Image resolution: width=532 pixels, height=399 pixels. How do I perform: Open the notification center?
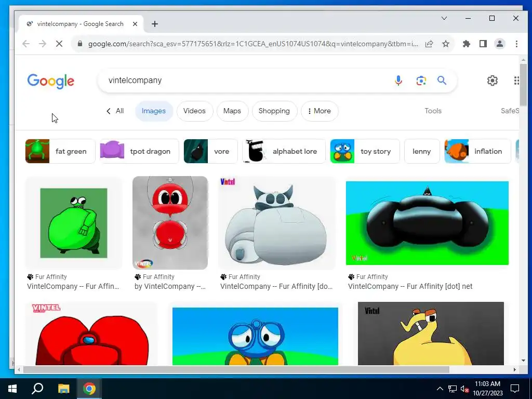click(x=515, y=389)
